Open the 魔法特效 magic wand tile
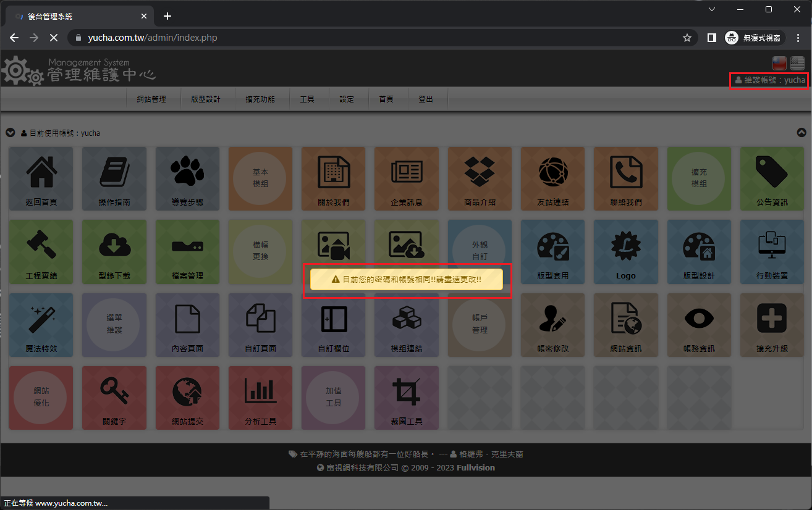Image resolution: width=812 pixels, height=510 pixels. 41,325
